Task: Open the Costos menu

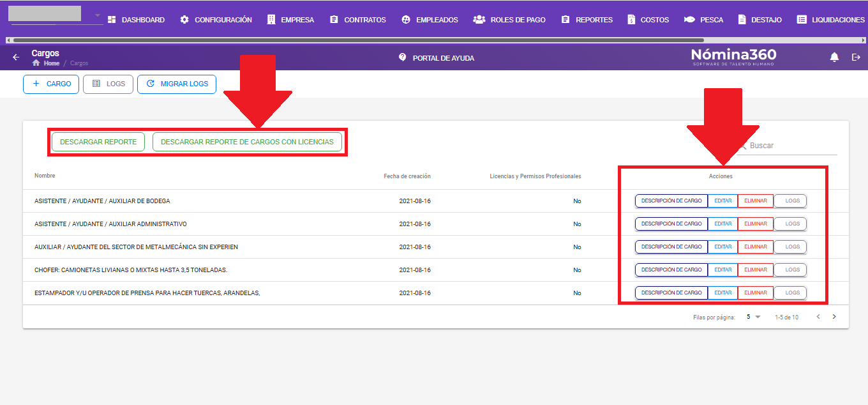Action: [648, 20]
